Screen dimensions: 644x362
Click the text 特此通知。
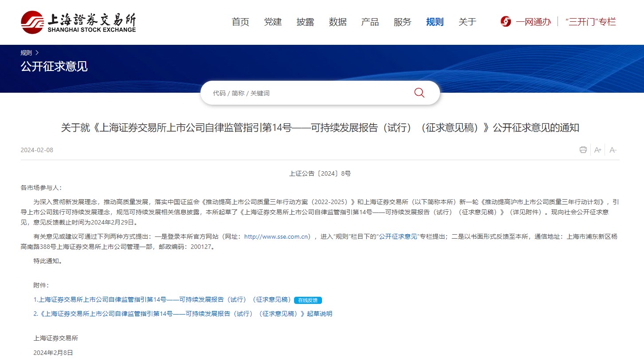click(x=48, y=261)
